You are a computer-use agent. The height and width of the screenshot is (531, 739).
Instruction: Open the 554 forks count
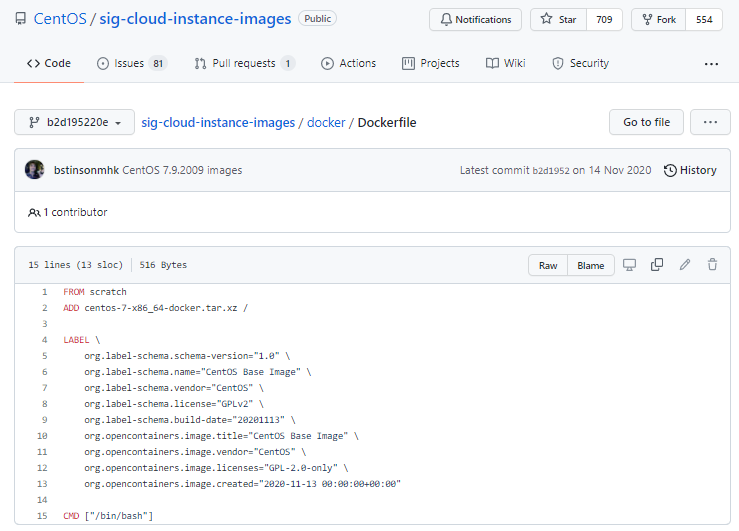pos(704,19)
